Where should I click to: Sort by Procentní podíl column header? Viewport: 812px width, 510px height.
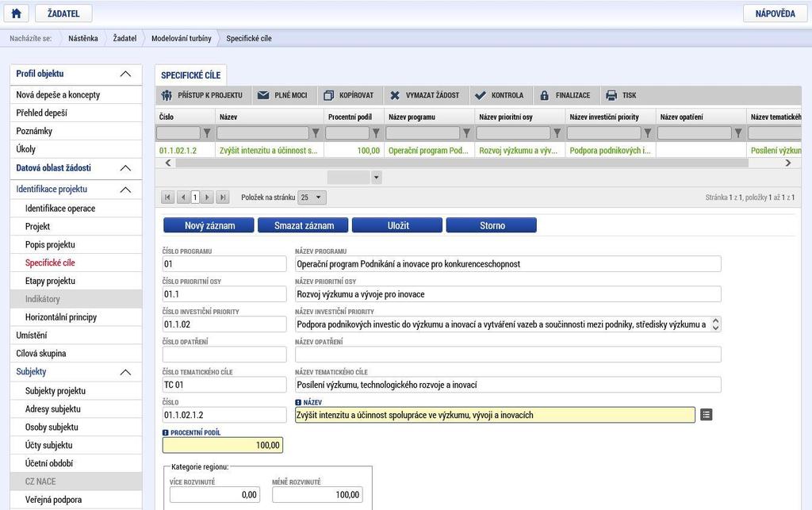[350, 117]
